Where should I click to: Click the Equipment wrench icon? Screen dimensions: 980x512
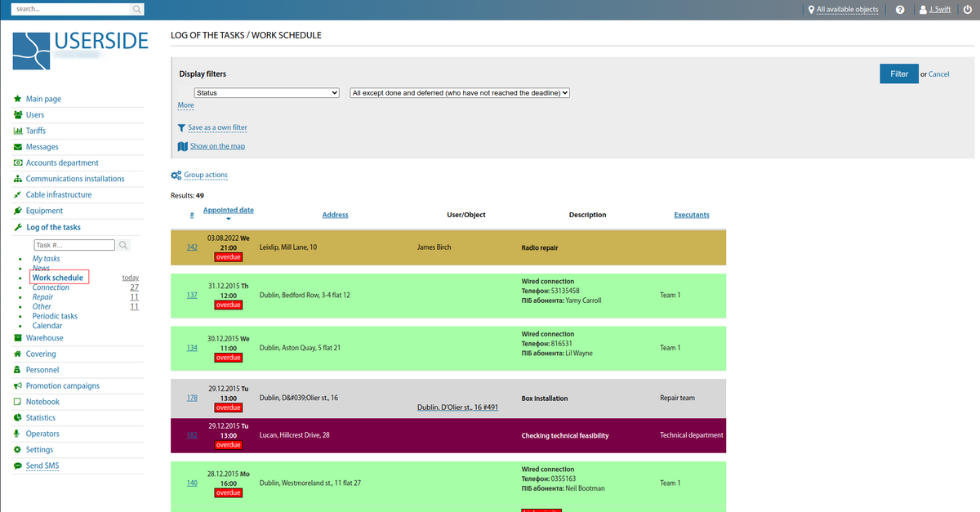[x=19, y=210]
